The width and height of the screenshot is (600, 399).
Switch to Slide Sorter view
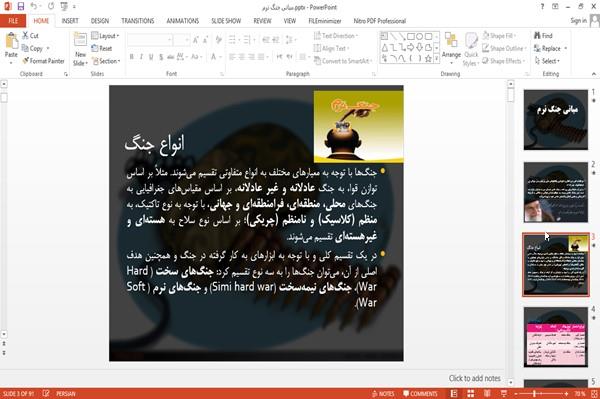(471, 394)
